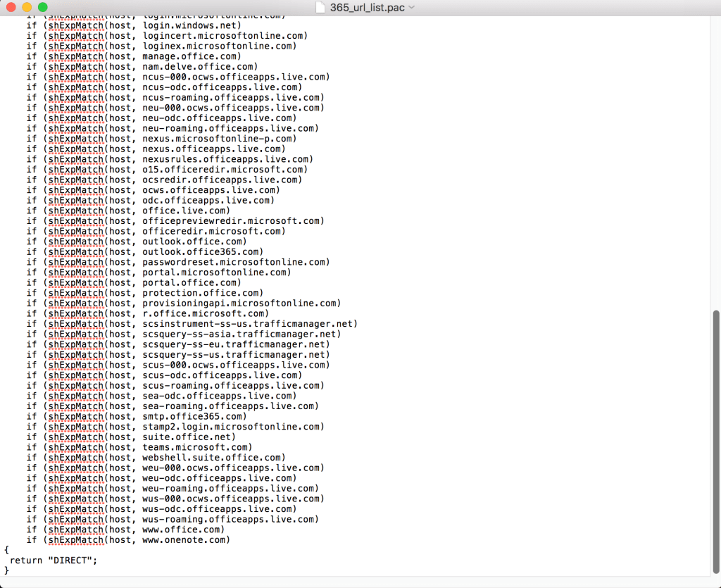Viewport: 721px width, 588px height.
Task: Place the cursor in teams.microsoft.com
Action: click(x=196, y=447)
